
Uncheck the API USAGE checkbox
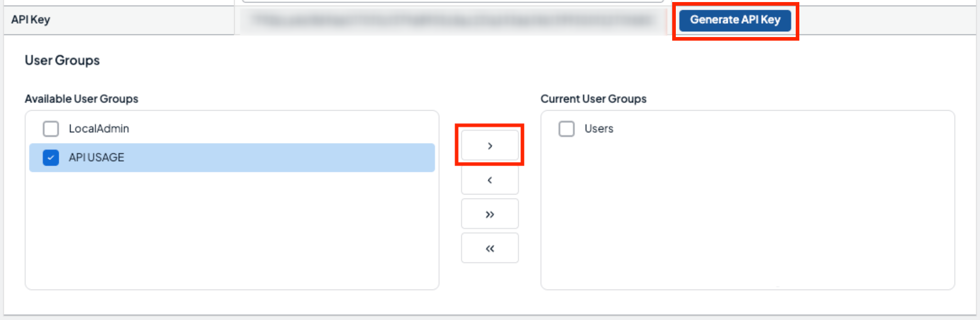[x=51, y=157]
